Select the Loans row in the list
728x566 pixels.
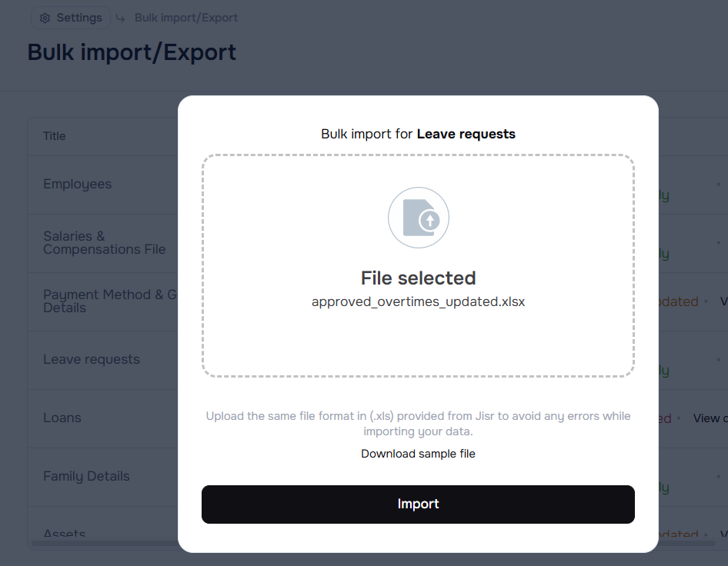click(x=62, y=418)
